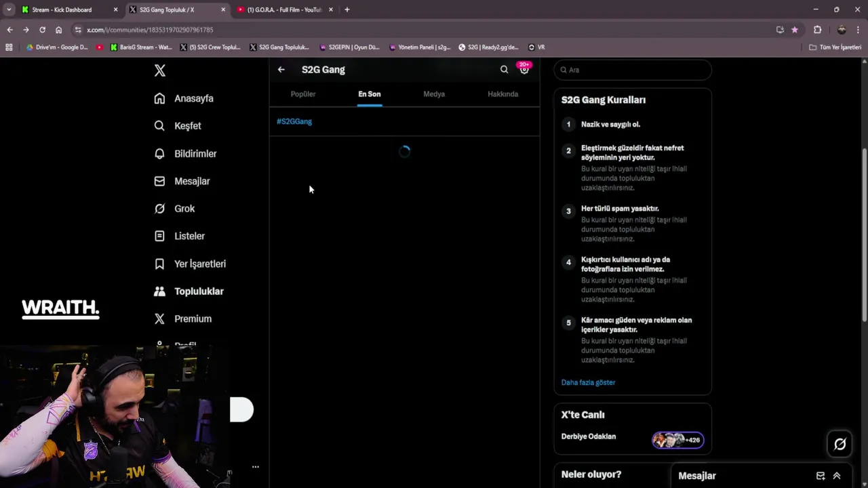868x488 pixels.
Task: Open the Hakkında tab
Action: [502, 94]
